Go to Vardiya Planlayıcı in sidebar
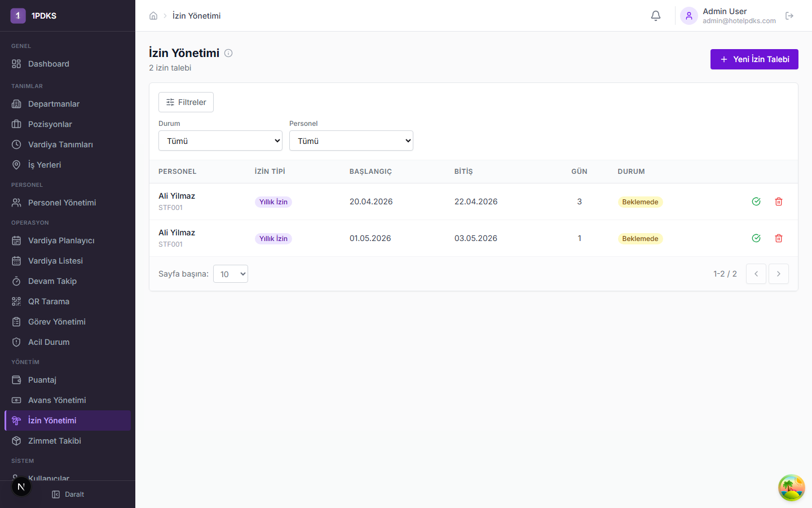 click(61, 240)
